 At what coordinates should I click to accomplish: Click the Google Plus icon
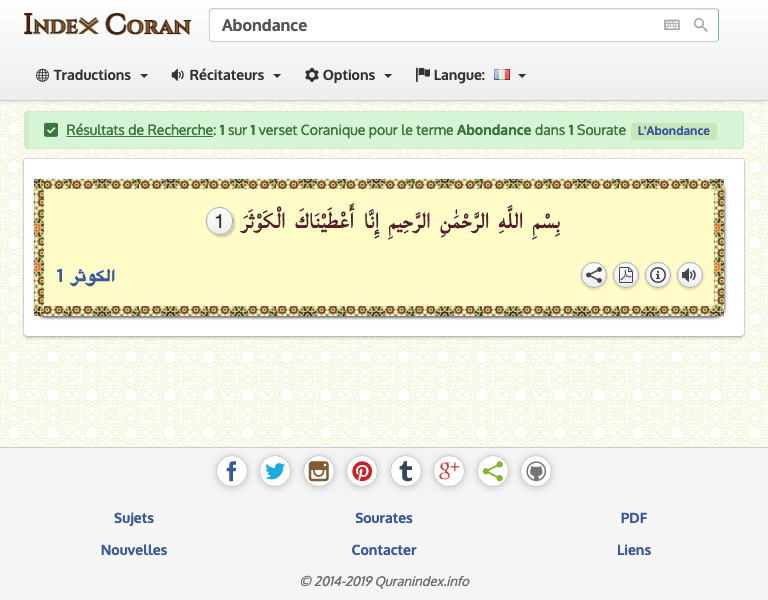449,471
